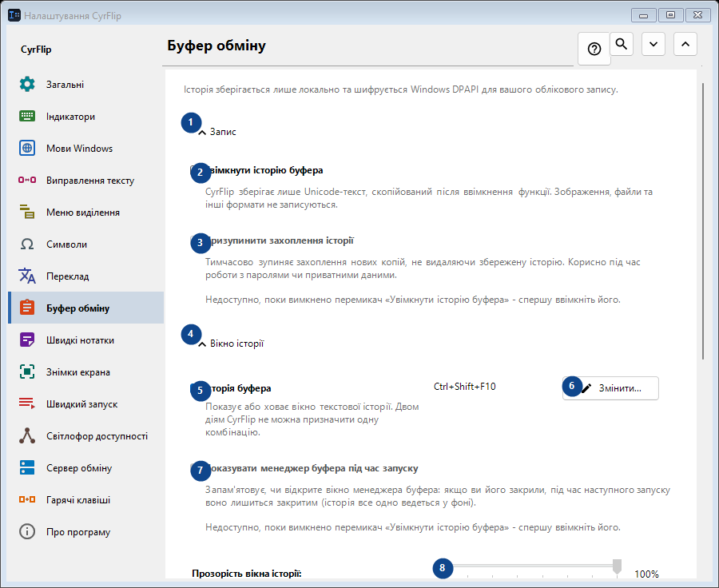Click the Швидкі нотатки note icon
The image size is (719, 588).
pyautogui.click(x=27, y=340)
